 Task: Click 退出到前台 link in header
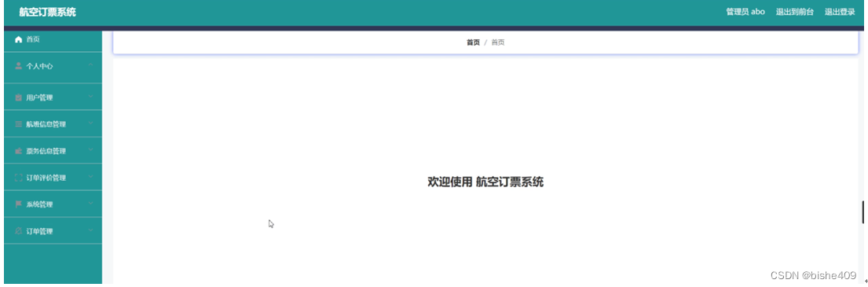[795, 12]
